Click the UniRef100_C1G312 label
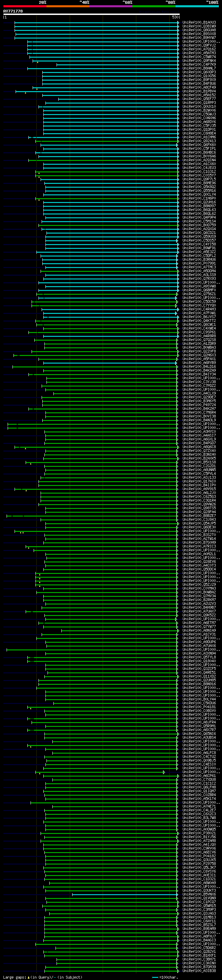The height and width of the screenshot is (980, 222). [199, 172]
